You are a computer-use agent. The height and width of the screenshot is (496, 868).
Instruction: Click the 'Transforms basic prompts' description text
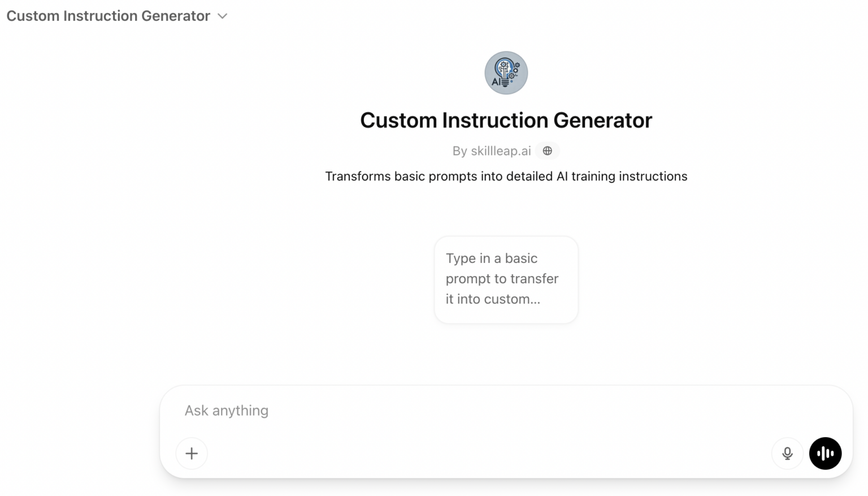[x=506, y=176]
